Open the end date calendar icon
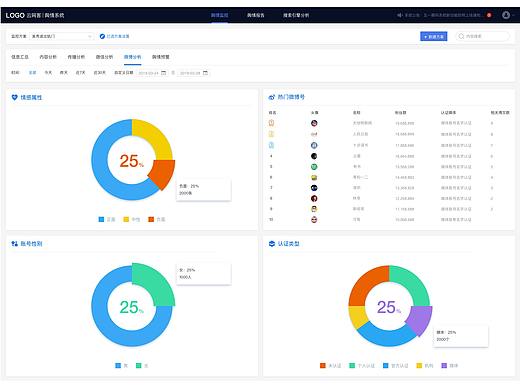520x390 pixels. [205, 73]
